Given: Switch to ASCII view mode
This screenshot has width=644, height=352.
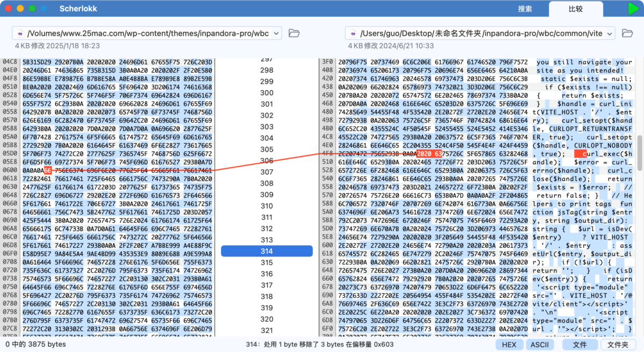Looking at the screenshot, I should (540, 344).
